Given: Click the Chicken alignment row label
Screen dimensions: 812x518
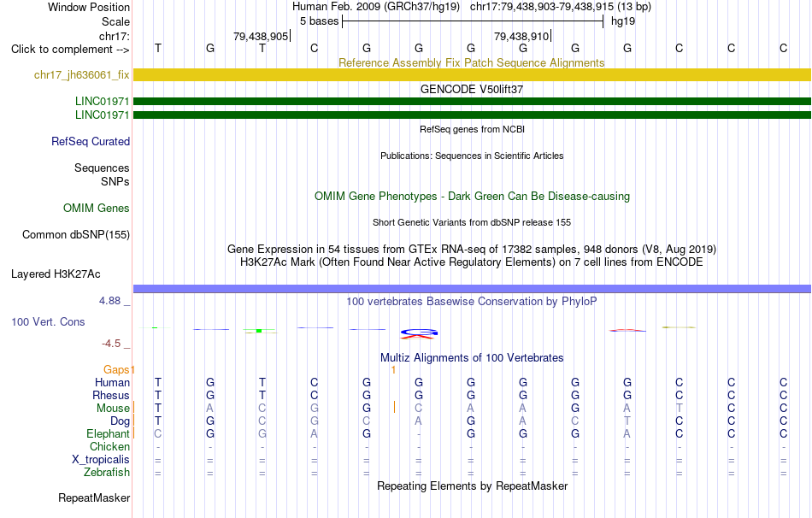Looking at the screenshot, I should point(109,446).
